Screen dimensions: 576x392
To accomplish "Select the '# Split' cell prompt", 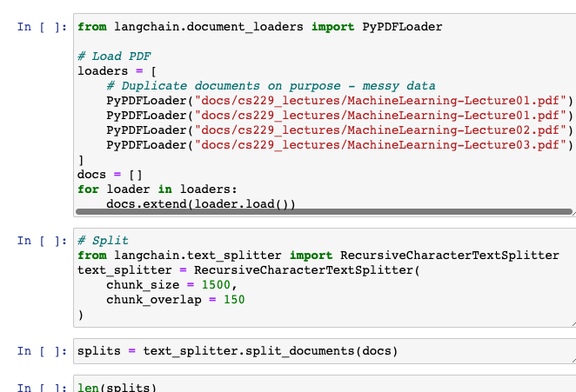I will tap(42, 241).
